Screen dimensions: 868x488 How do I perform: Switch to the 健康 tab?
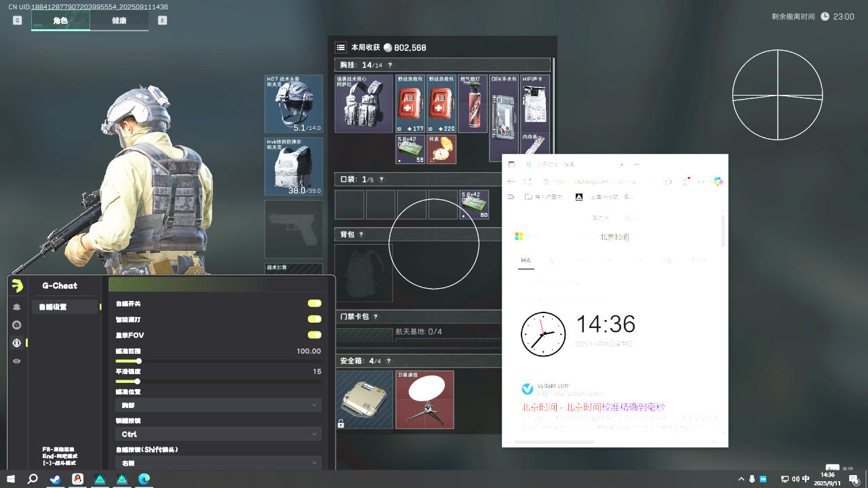[119, 20]
